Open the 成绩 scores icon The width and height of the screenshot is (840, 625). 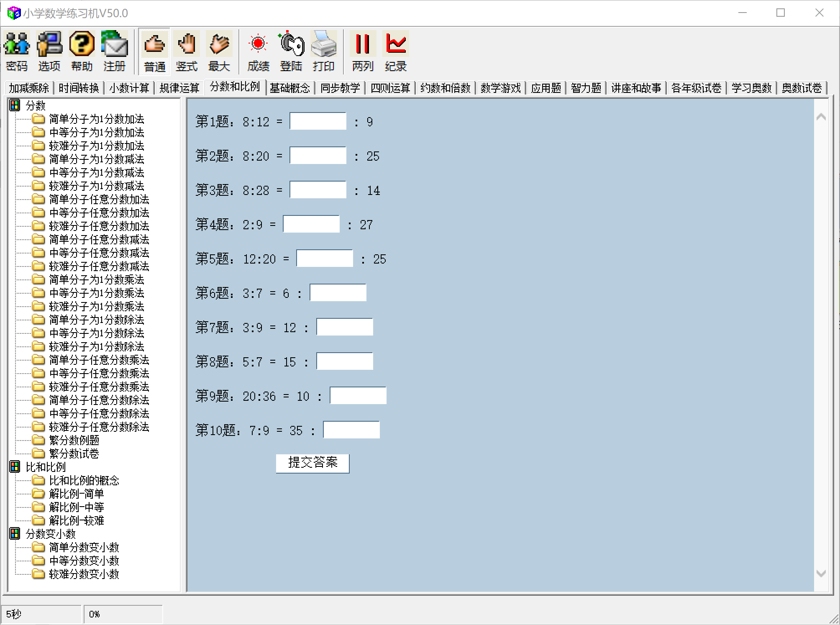coord(258,51)
